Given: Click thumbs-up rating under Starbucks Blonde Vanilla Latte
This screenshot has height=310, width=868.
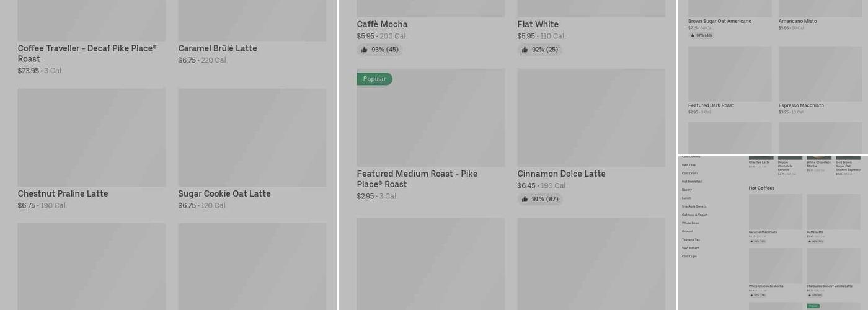Looking at the screenshot, I should tap(815, 295).
